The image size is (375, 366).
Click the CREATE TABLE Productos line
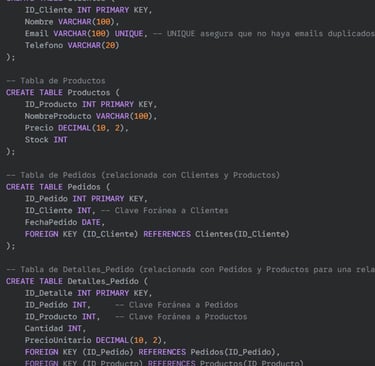pyautogui.click(x=63, y=92)
